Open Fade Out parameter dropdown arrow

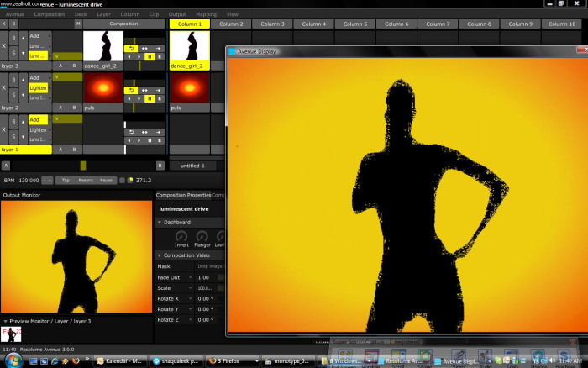point(190,277)
